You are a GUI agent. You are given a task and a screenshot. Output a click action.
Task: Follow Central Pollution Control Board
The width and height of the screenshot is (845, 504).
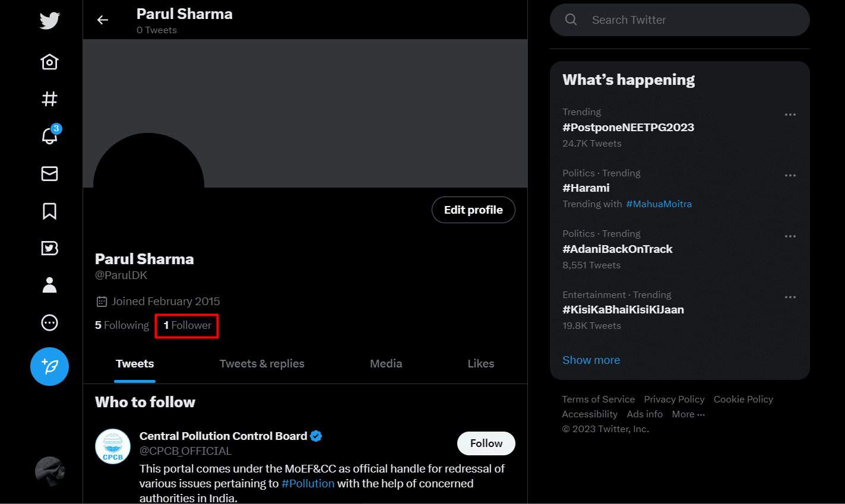click(x=486, y=443)
